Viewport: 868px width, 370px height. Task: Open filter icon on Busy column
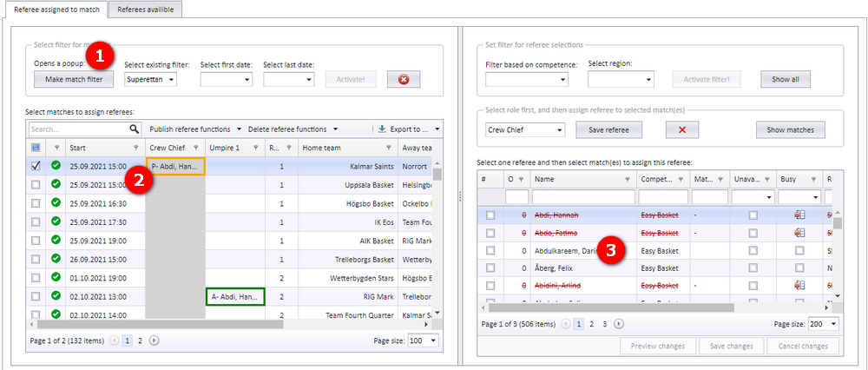[814, 179]
